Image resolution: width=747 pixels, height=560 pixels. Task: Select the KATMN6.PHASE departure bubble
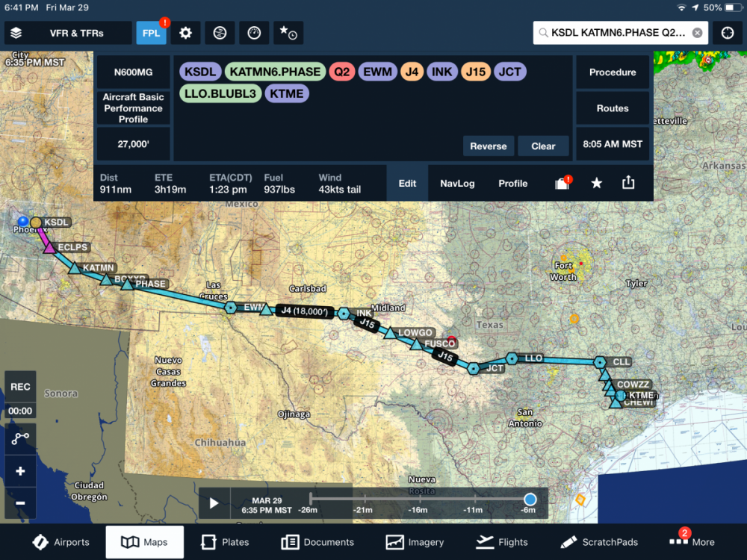(275, 72)
